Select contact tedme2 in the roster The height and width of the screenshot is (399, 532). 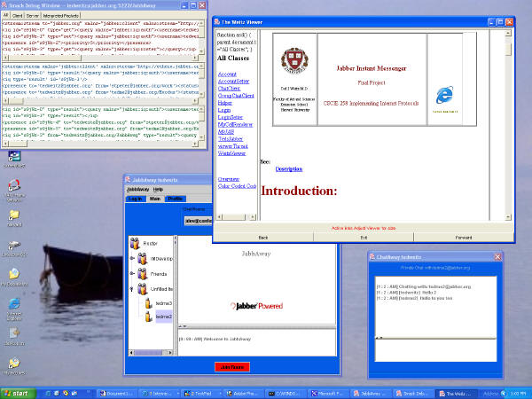(163, 317)
